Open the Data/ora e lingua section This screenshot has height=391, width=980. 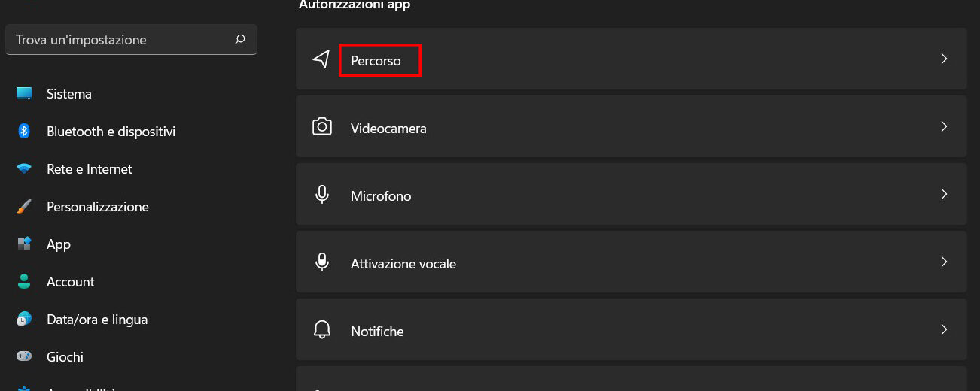(x=96, y=320)
